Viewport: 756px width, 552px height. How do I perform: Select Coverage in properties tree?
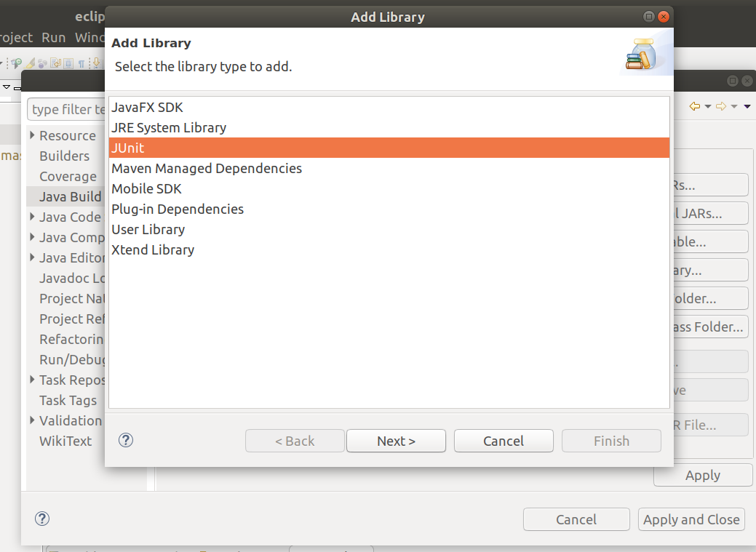68,177
